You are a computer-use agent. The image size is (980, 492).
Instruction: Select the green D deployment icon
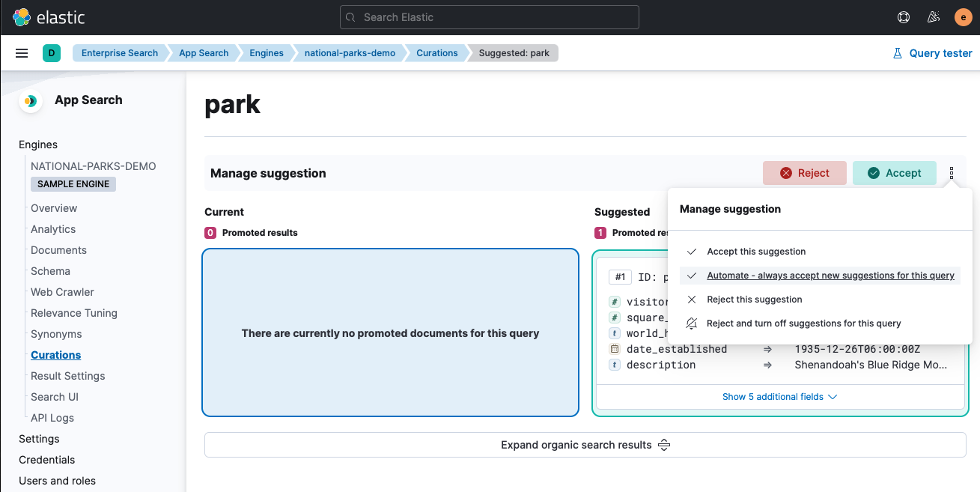[51, 52]
